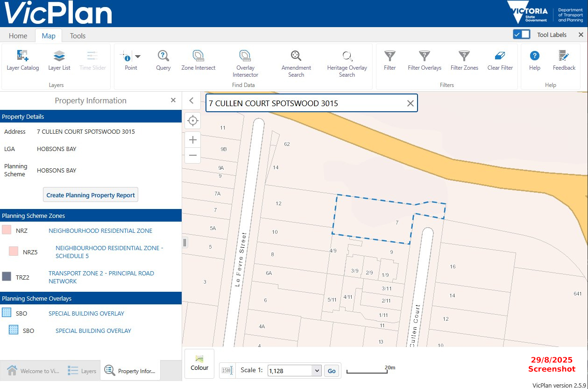Open the NEIGHBOURHOOD RESIDENTIAL ZONE link
The height and width of the screenshot is (389, 588).
100,231
